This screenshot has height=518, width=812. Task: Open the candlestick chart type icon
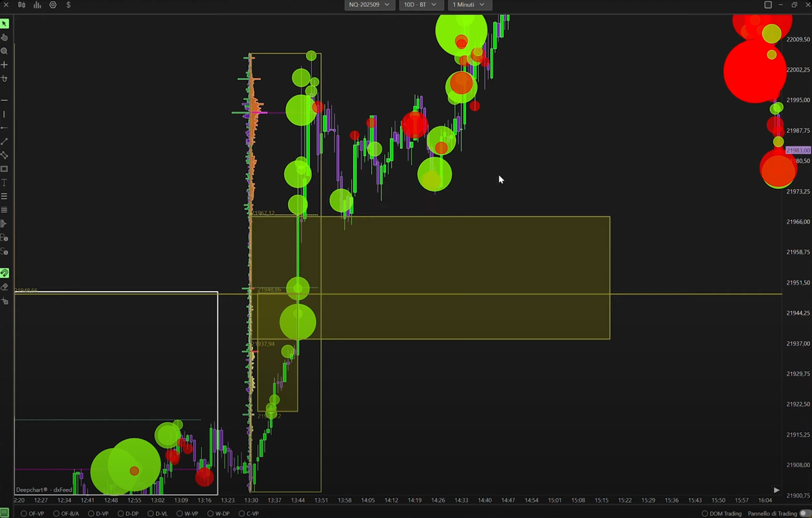coord(22,5)
